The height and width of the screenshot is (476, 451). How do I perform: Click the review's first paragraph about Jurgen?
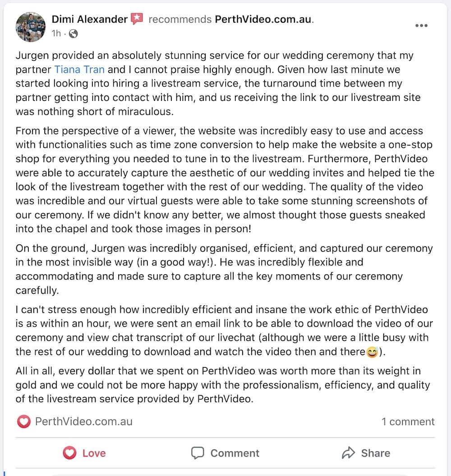point(214,83)
